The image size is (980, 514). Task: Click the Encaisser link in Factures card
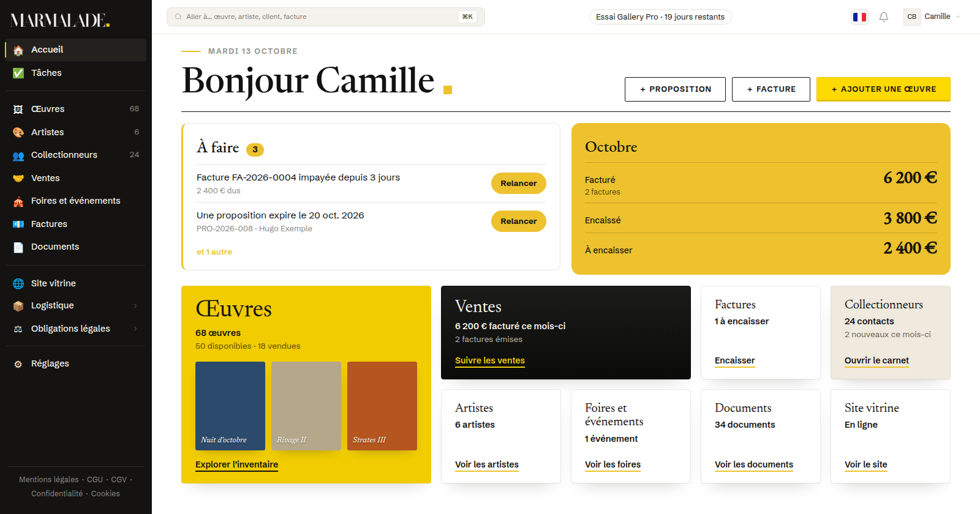pyautogui.click(x=735, y=360)
